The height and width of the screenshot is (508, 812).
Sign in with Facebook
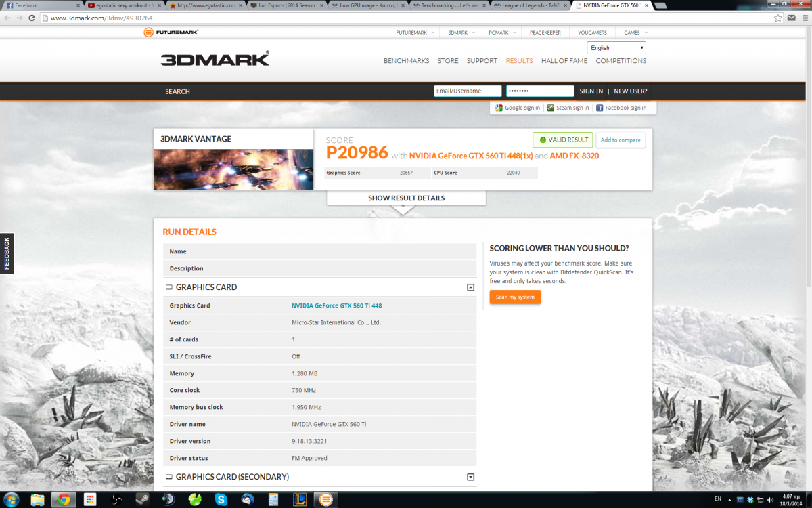[621, 108]
